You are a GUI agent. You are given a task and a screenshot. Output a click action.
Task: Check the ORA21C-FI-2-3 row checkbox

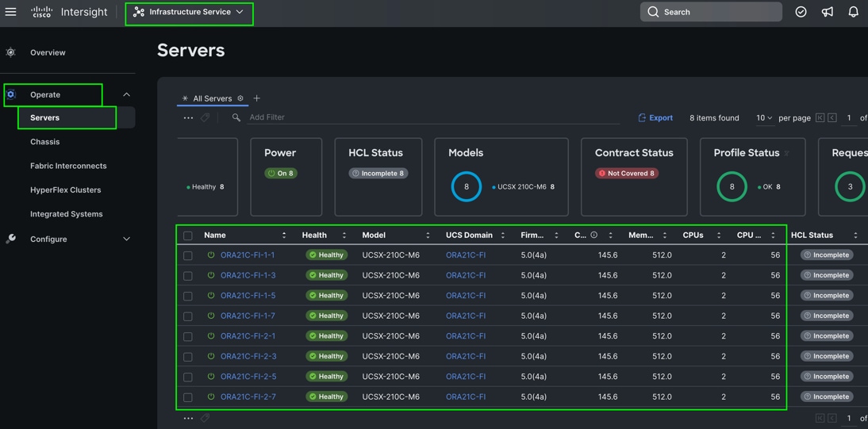(x=188, y=357)
